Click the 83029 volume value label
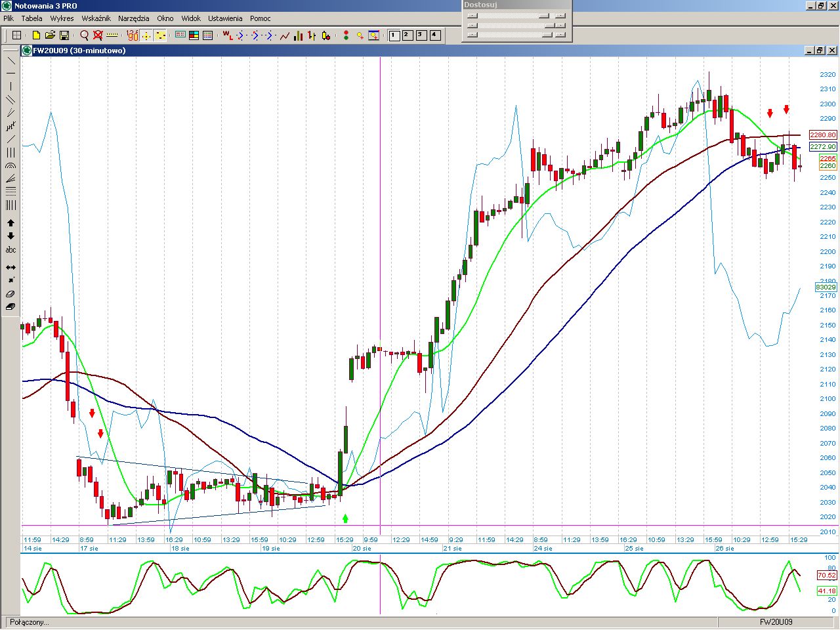The image size is (840, 630). click(826, 287)
